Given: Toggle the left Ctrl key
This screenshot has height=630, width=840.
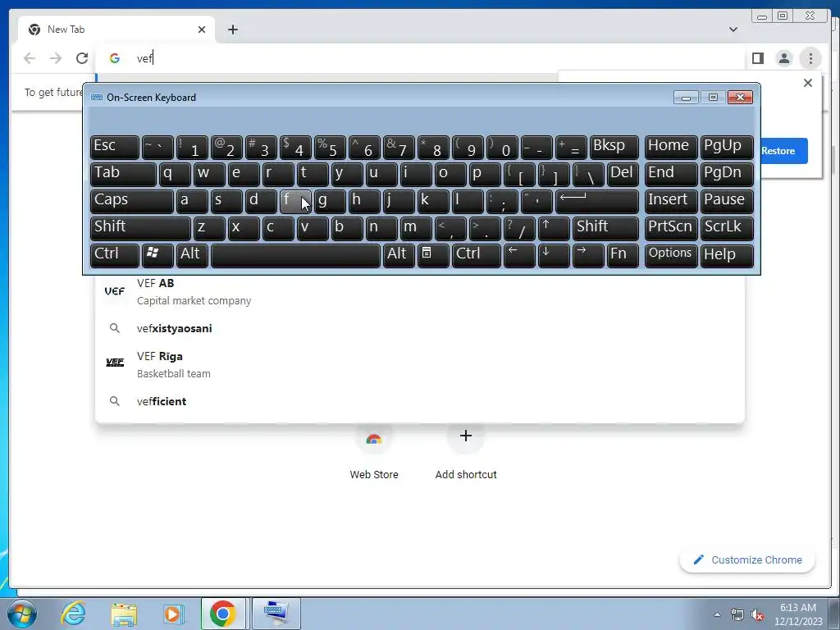Looking at the screenshot, I should coord(115,256).
